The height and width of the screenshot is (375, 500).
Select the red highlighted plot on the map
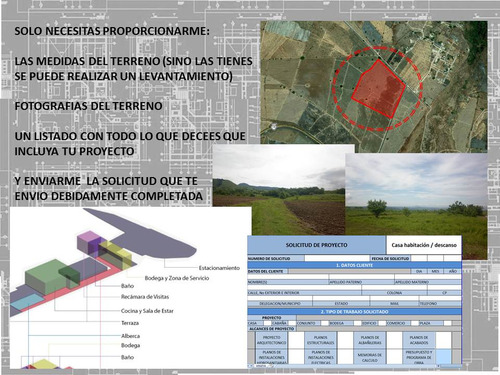point(379,89)
